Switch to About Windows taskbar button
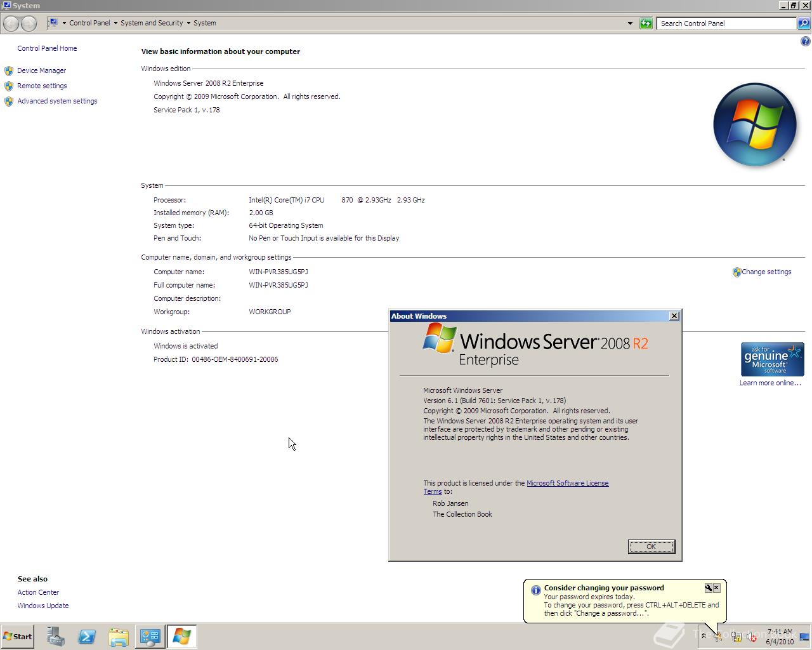 (x=182, y=637)
